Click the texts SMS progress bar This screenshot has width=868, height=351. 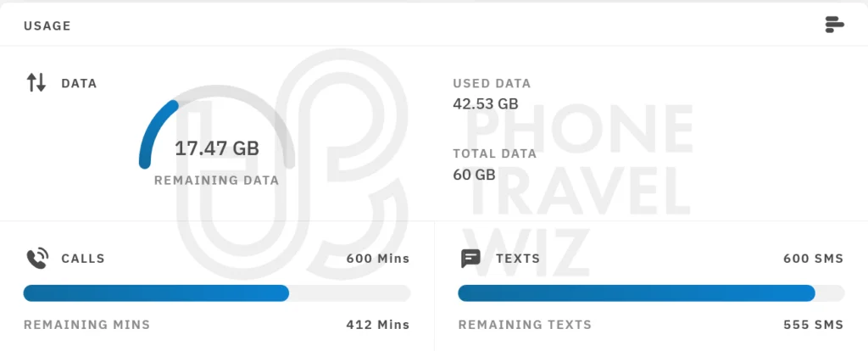coord(650,293)
